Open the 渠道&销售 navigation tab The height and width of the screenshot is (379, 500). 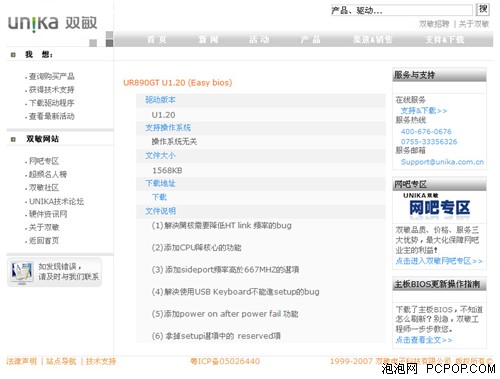point(373,40)
